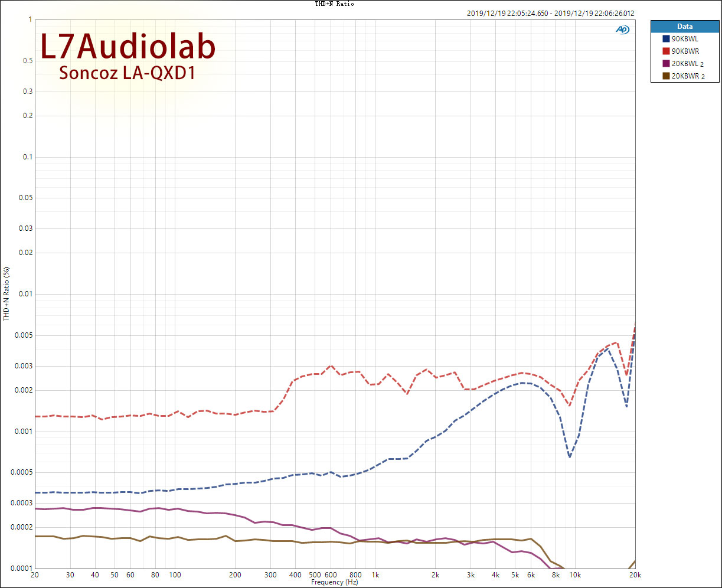
Task: Click the 0.0003 vertical axis tick label
Action: click(x=22, y=503)
